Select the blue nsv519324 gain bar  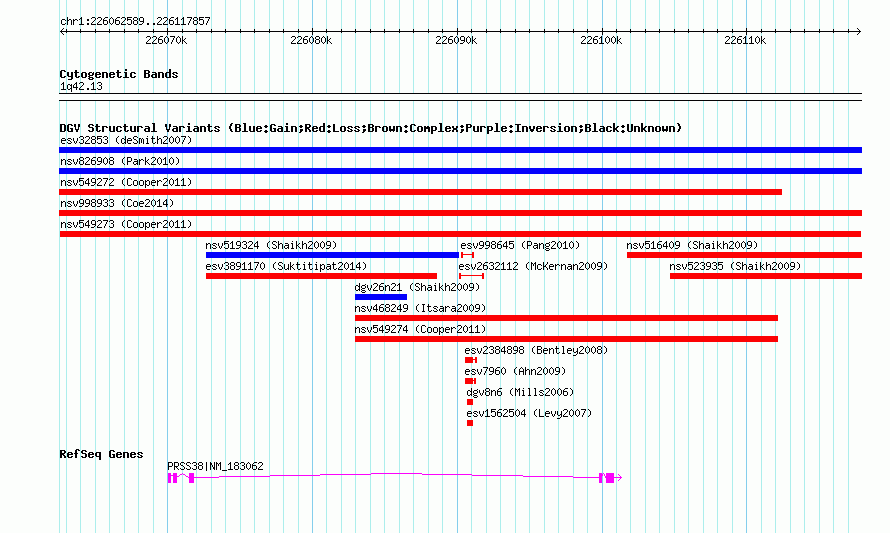332,255
